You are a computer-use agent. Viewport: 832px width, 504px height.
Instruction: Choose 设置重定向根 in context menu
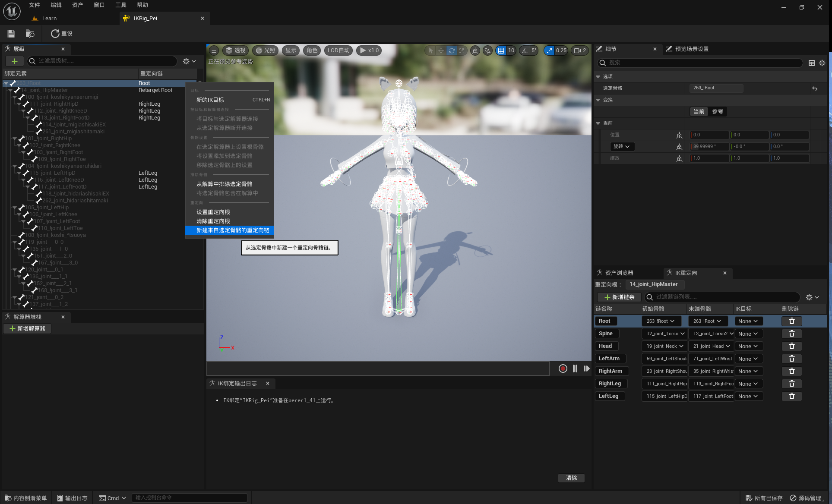click(x=213, y=212)
